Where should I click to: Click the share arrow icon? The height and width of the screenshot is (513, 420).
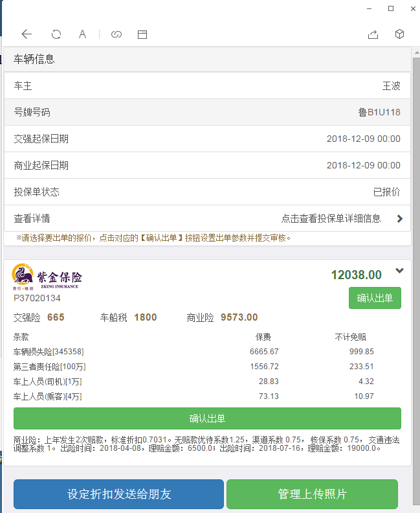coord(373,34)
